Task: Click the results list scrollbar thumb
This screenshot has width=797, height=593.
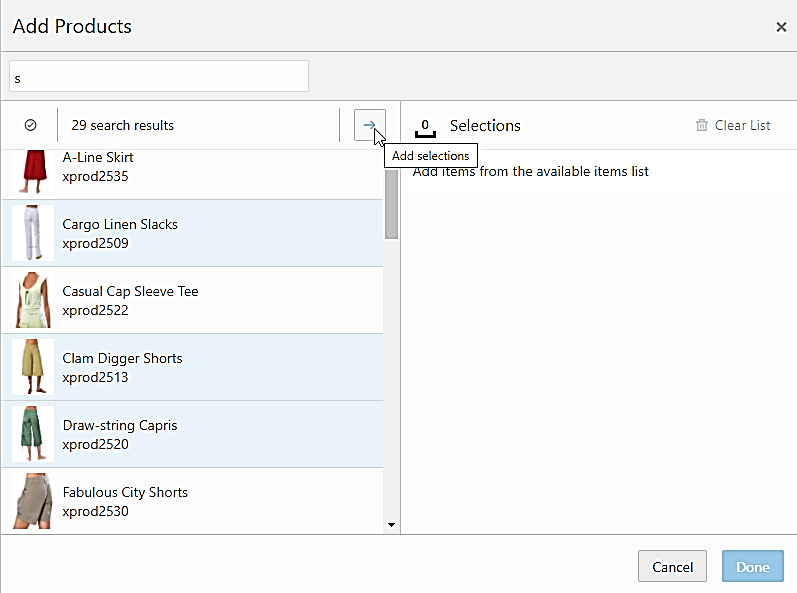Action: click(391, 205)
